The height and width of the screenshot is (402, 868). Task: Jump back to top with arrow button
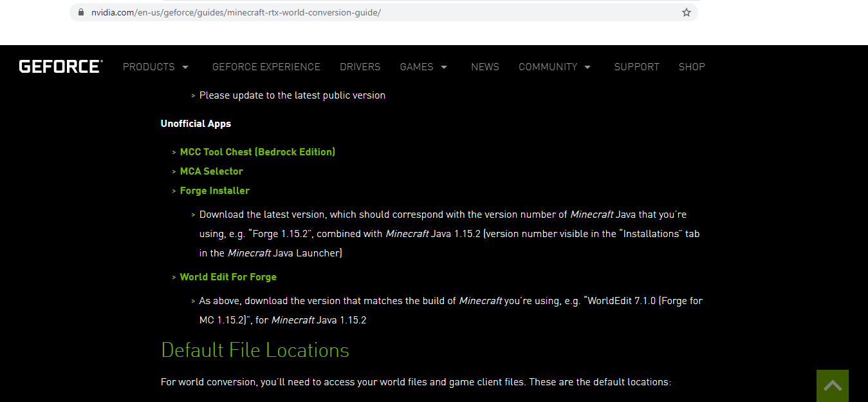tap(833, 385)
